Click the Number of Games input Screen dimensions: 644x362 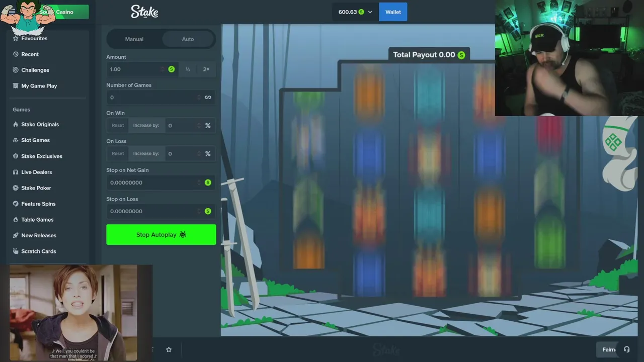pyautogui.click(x=161, y=98)
